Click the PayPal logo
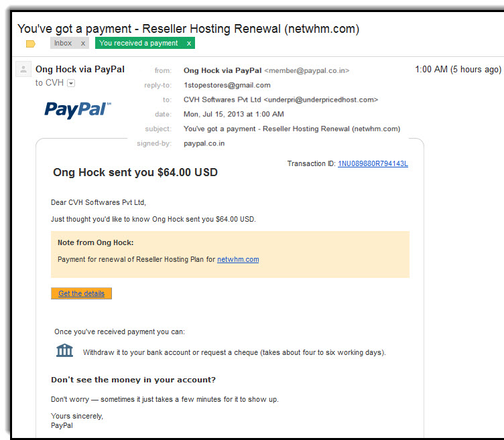 tap(78, 110)
